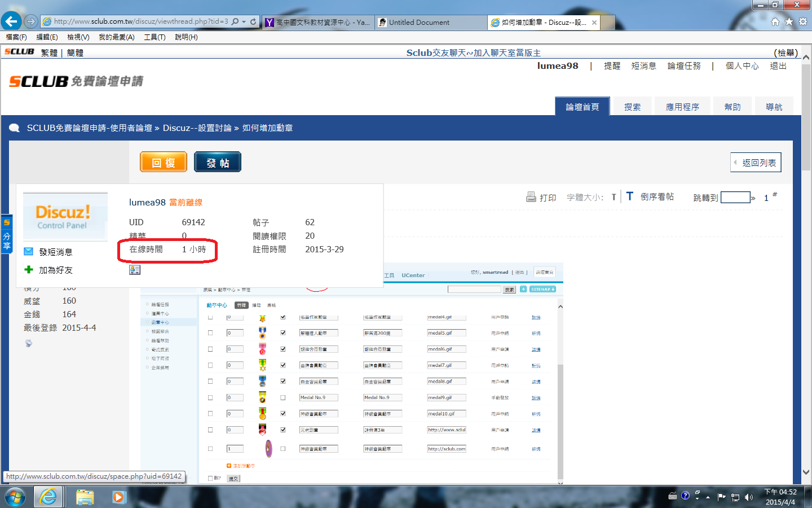Open Sclub交友聊天 chatroom link
This screenshot has width=812, height=508.
(x=473, y=52)
